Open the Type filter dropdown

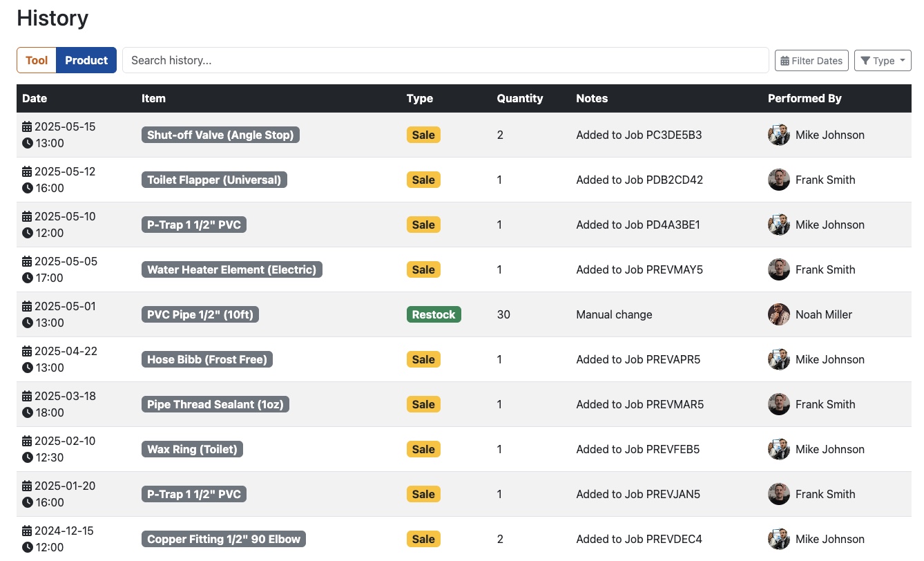[883, 60]
